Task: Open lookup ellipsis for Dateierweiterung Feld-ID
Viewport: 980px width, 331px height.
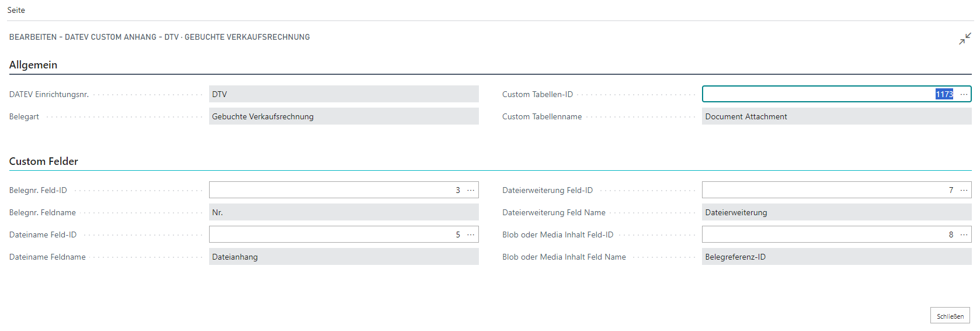Action: pos(964,190)
